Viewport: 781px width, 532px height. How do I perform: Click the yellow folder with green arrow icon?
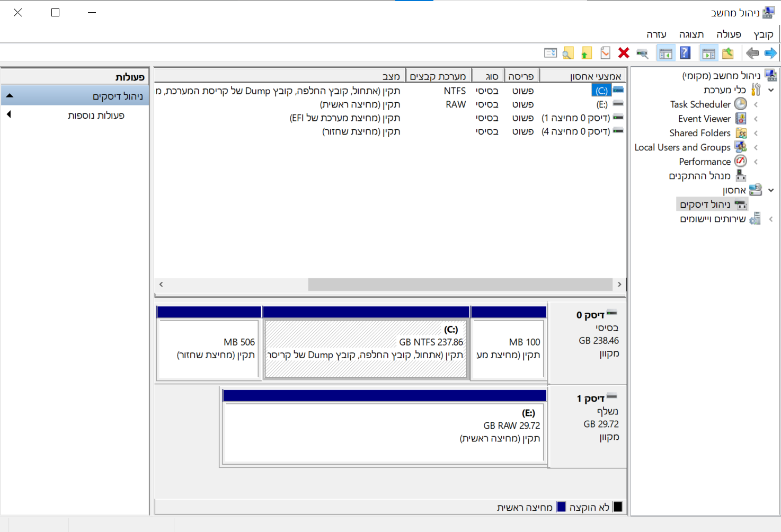pyautogui.click(x=586, y=53)
